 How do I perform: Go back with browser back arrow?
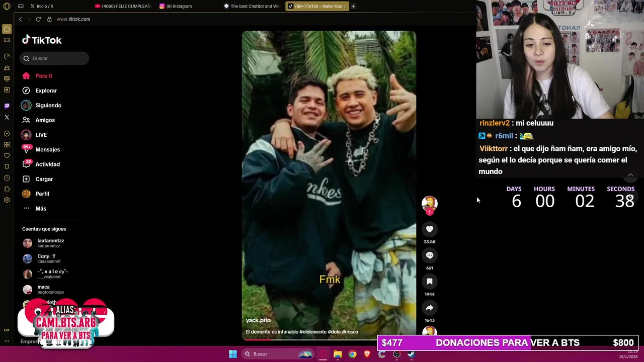[21, 19]
